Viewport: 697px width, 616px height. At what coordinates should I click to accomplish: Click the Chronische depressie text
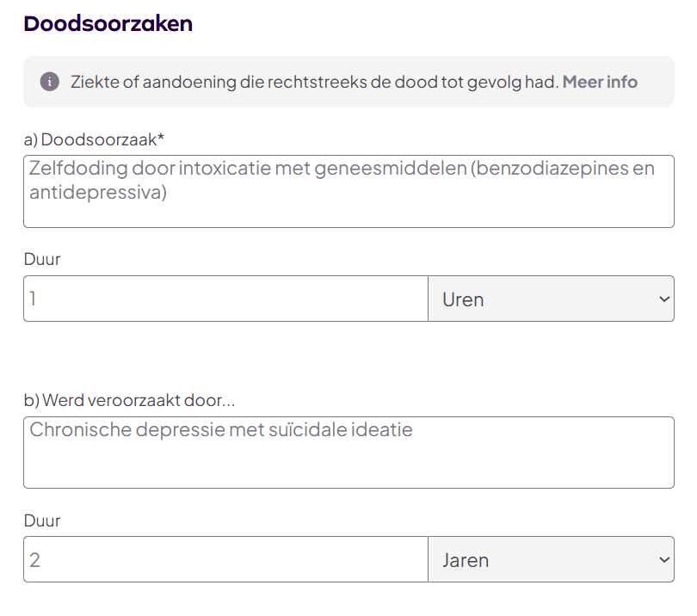click(x=220, y=428)
